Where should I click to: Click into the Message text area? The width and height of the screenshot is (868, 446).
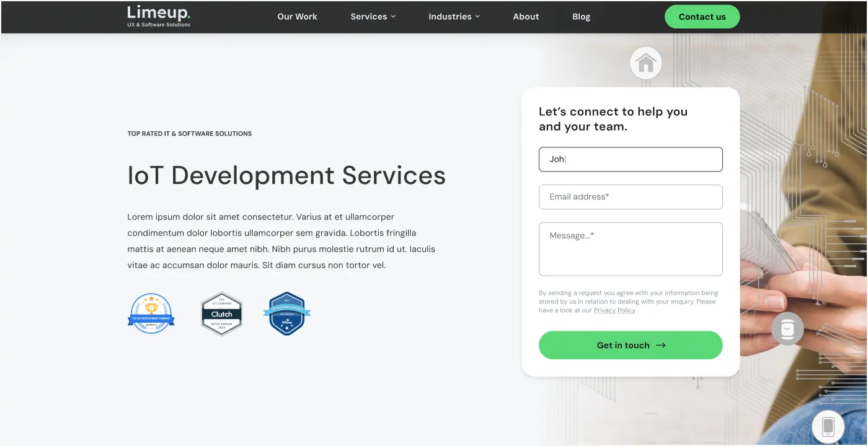[631, 249]
